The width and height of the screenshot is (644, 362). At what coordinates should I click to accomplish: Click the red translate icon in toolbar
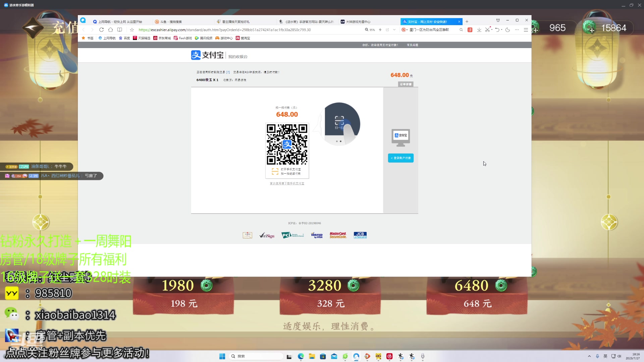470,30
